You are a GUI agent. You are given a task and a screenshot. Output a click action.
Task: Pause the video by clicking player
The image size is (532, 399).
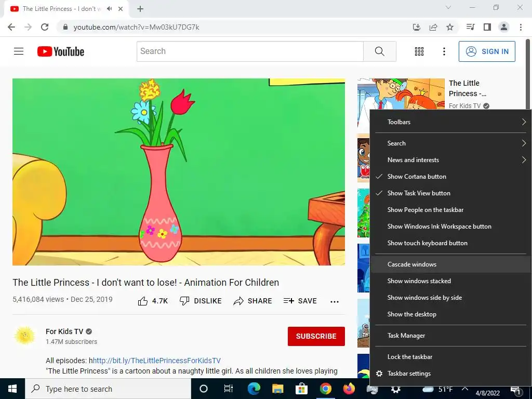click(x=179, y=172)
